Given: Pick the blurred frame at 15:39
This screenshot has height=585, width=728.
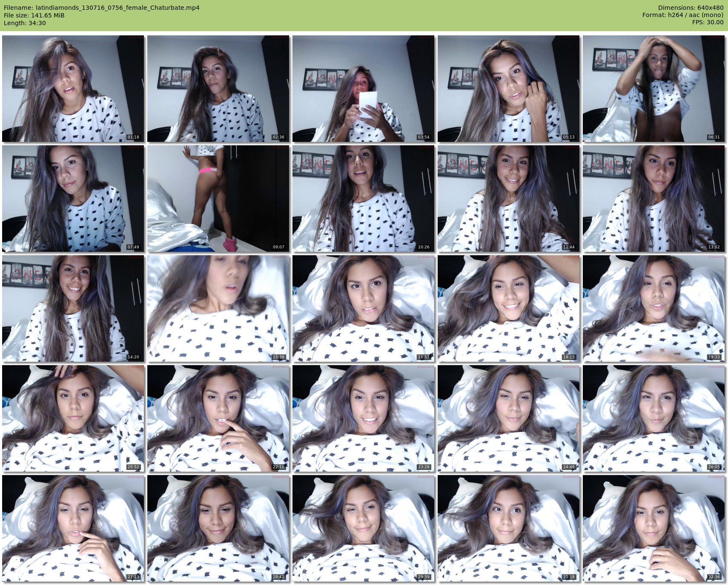Looking at the screenshot, I should coord(218,308).
